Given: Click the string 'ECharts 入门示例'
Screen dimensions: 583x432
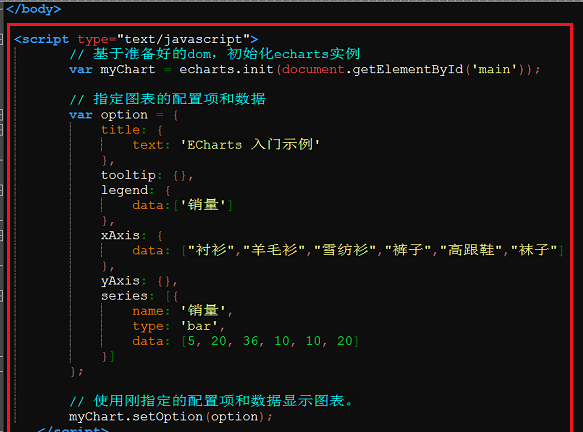Looking at the screenshot, I should 249,144.
